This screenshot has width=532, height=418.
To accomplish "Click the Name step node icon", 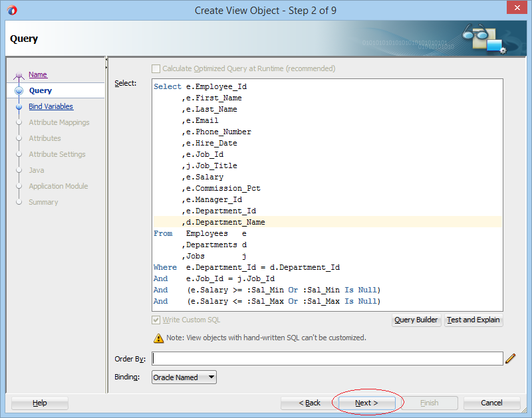I will 19,75.
